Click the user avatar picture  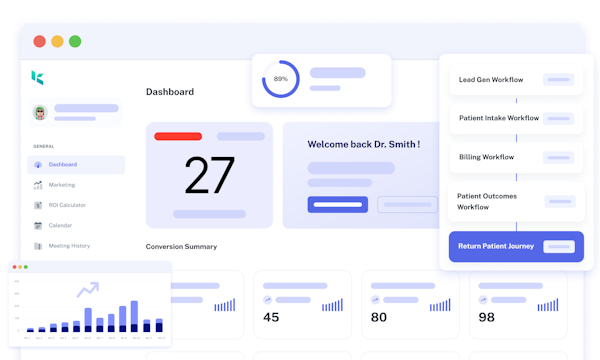click(x=40, y=112)
